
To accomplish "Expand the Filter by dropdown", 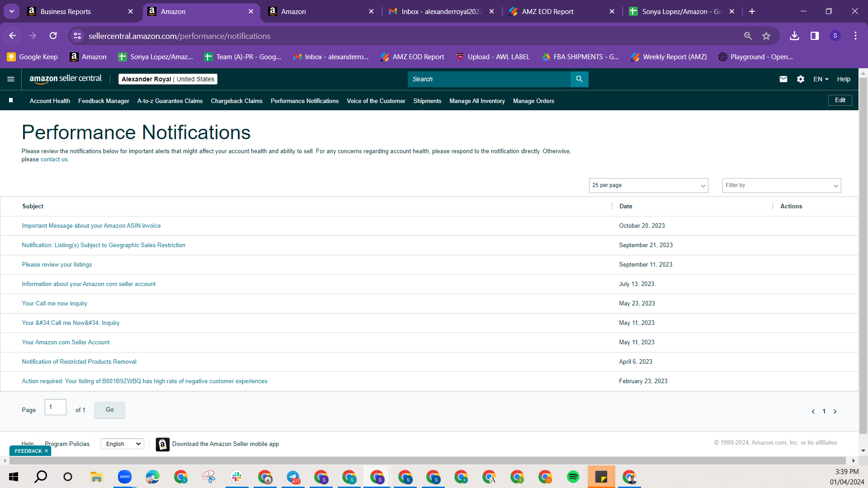I will pos(782,185).
